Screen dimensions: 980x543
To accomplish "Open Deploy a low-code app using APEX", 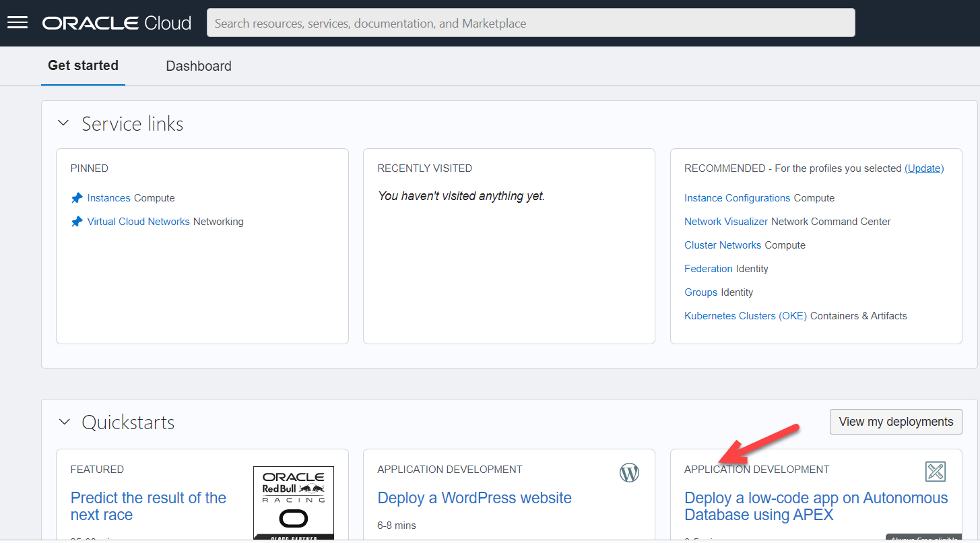I will point(816,506).
